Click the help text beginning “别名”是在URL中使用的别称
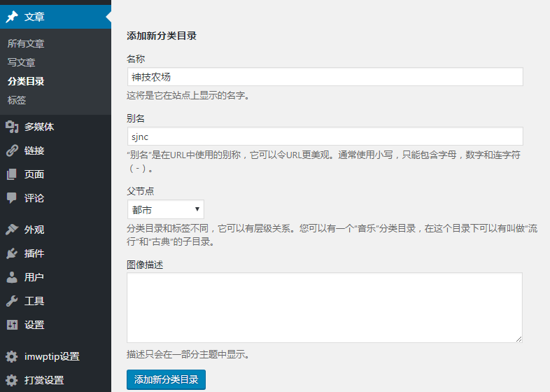This screenshot has width=550, height=392. coord(323,162)
